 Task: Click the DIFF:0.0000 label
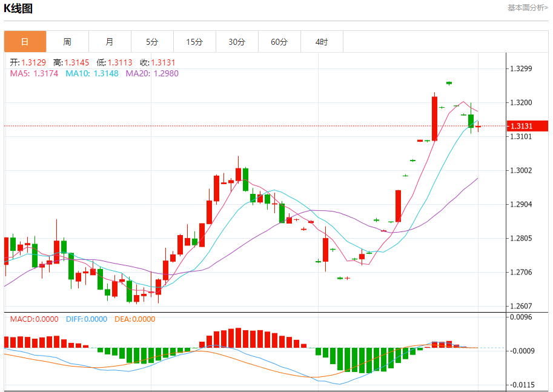[x=87, y=319]
